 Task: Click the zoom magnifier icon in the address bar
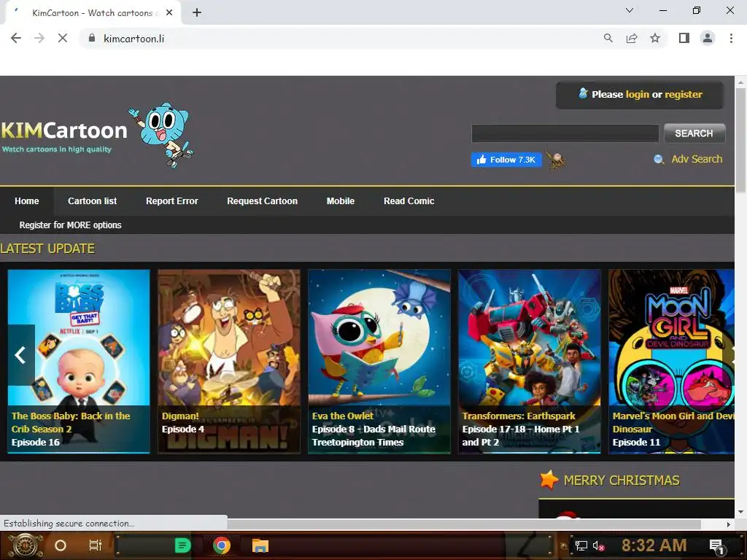pyautogui.click(x=608, y=38)
